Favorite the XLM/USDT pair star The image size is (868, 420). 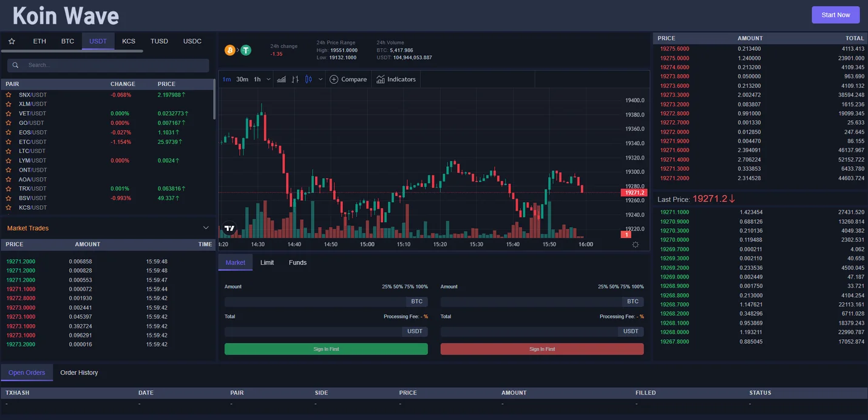tap(8, 104)
